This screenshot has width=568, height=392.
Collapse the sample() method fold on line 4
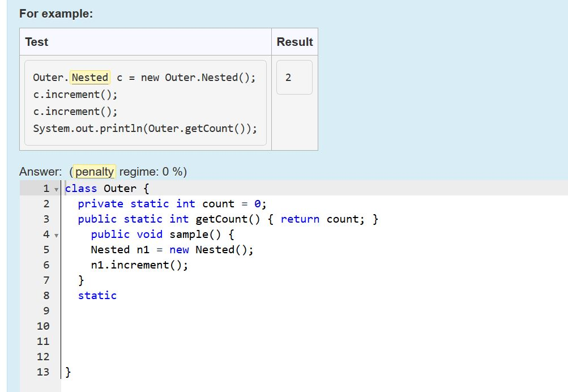55,234
